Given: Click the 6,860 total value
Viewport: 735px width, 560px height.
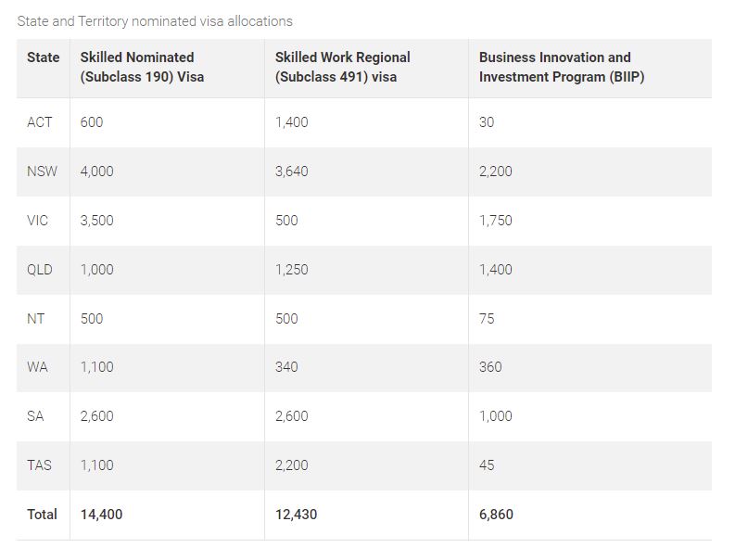Looking at the screenshot, I should click(496, 515).
